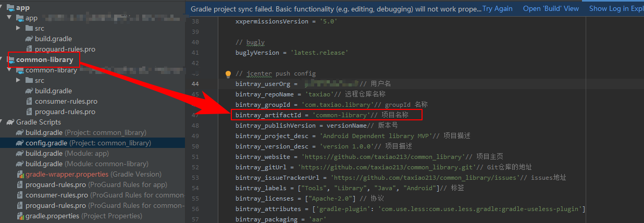Open proguard-rules.pro (ProGuard Rules for app)

coord(96,184)
